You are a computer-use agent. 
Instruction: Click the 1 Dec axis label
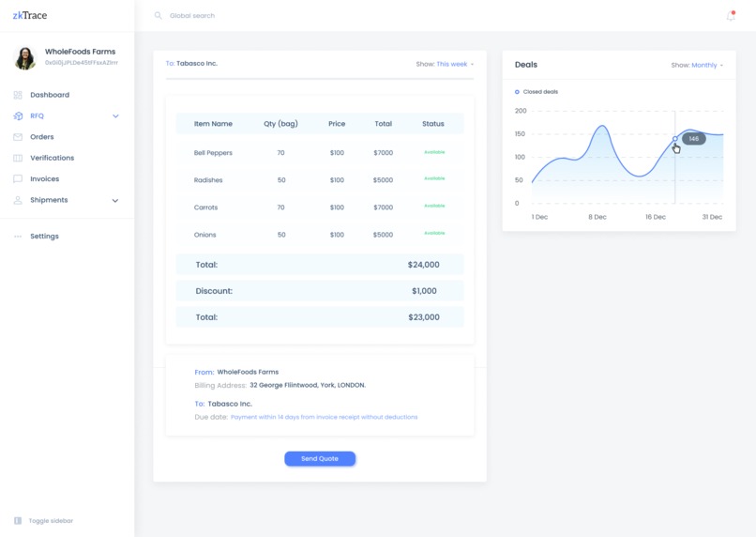(539, 217)
